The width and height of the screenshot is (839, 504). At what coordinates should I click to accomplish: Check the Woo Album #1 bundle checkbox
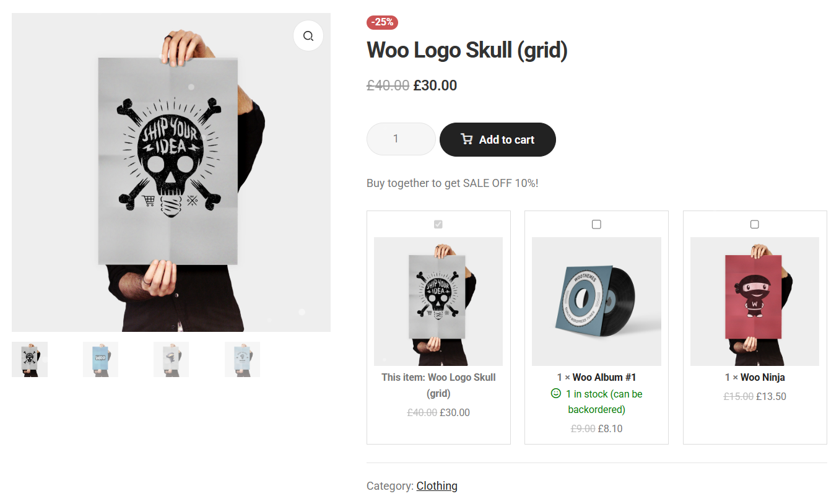[596, 224]
